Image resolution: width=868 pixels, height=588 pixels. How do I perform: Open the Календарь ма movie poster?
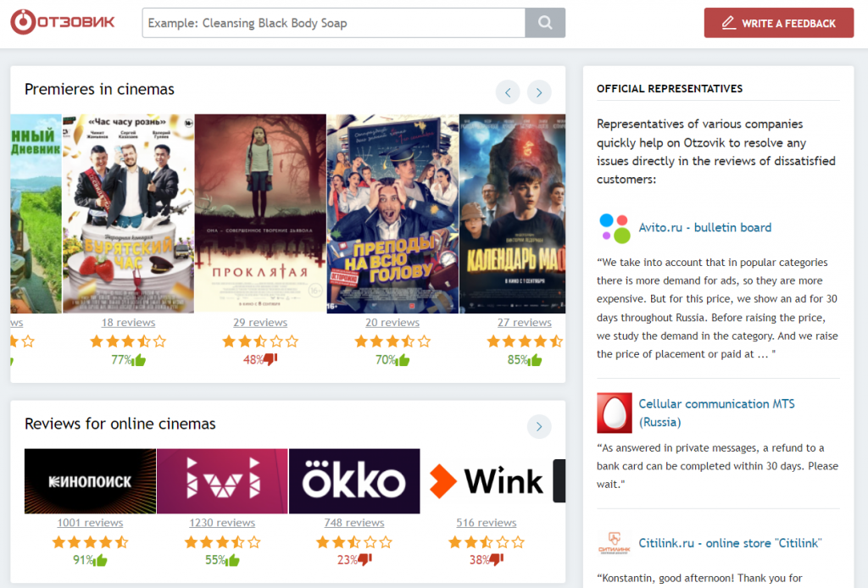pos(512,214)
